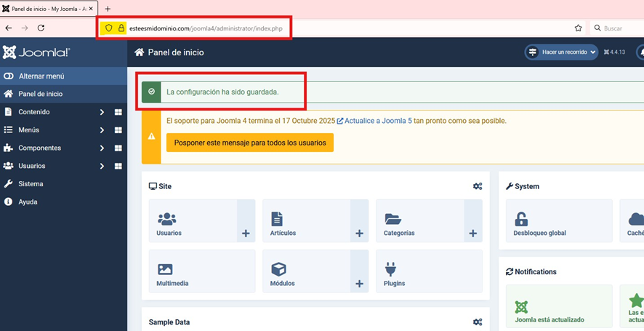Open Panel de inicio in the sidebar
The width and height of the screenshot is (644, 331).
click(x=64, y=94)
